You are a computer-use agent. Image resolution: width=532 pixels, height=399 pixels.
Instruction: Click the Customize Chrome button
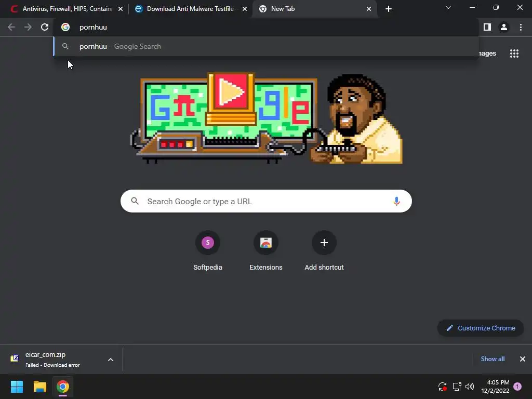click(x=481, y=328)
